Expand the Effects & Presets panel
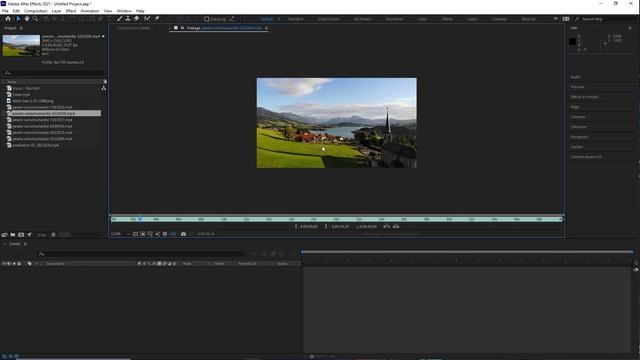The image size is (640, 360). (x=584, y=97)
